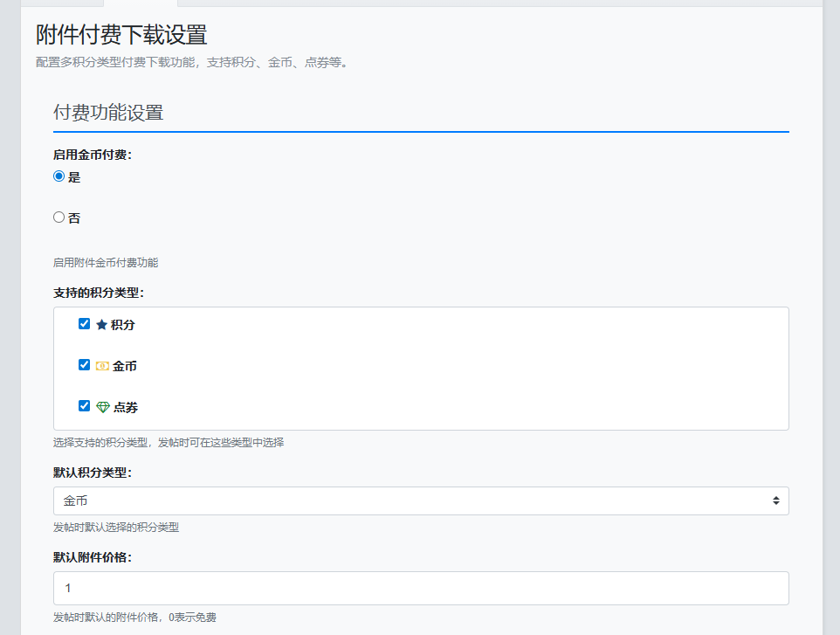The width and height of the screenshot is (840, 635).
Task: Select the 是 radio button
Action: (59, 176)
